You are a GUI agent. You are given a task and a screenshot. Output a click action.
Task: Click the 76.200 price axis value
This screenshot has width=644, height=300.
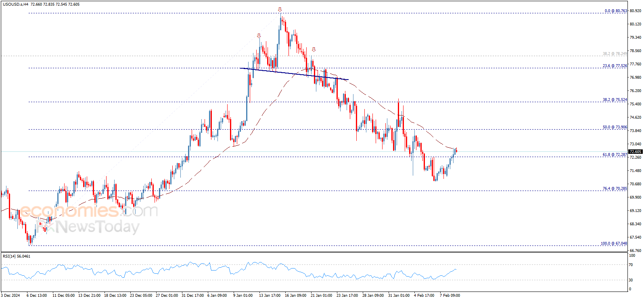click(636, 91)
